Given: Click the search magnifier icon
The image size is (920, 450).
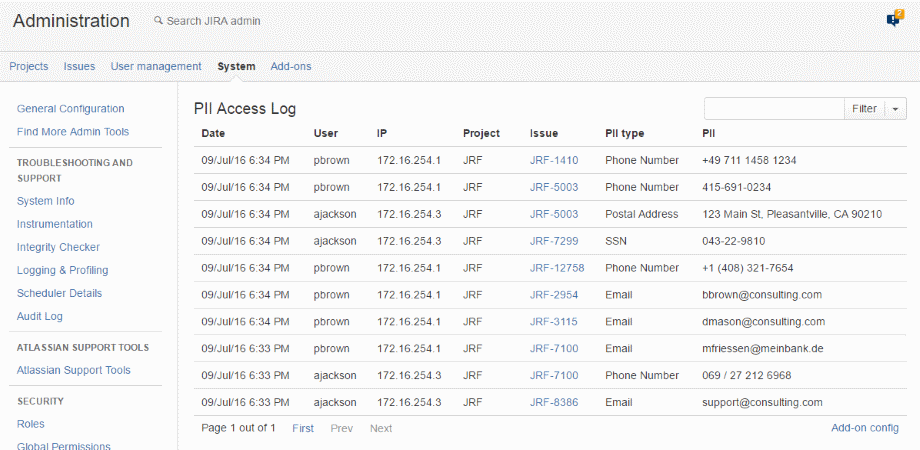Looking at the screenshot, I should point(158,21).
